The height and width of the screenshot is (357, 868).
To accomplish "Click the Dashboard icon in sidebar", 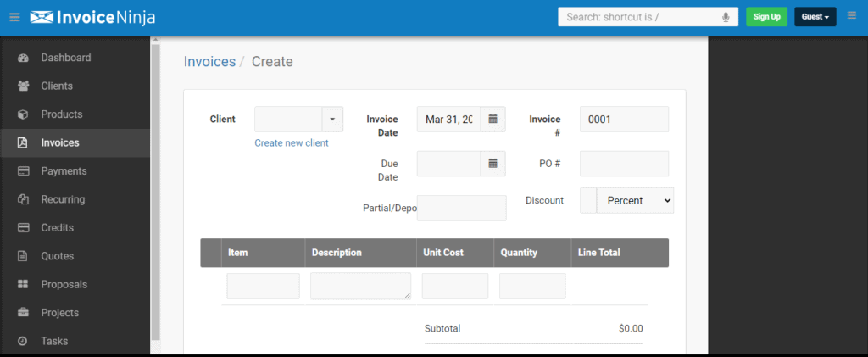I will tap(24, 59).
